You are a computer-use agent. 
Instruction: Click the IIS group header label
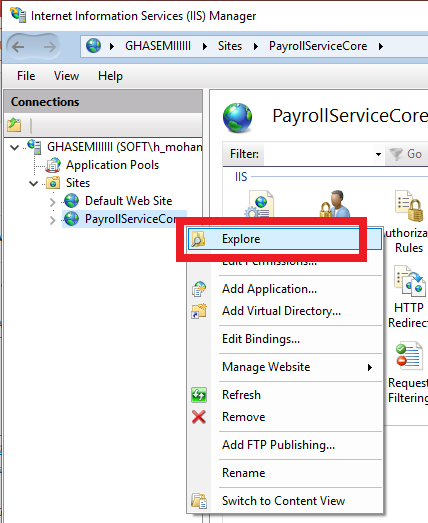[x=241, y=177]
